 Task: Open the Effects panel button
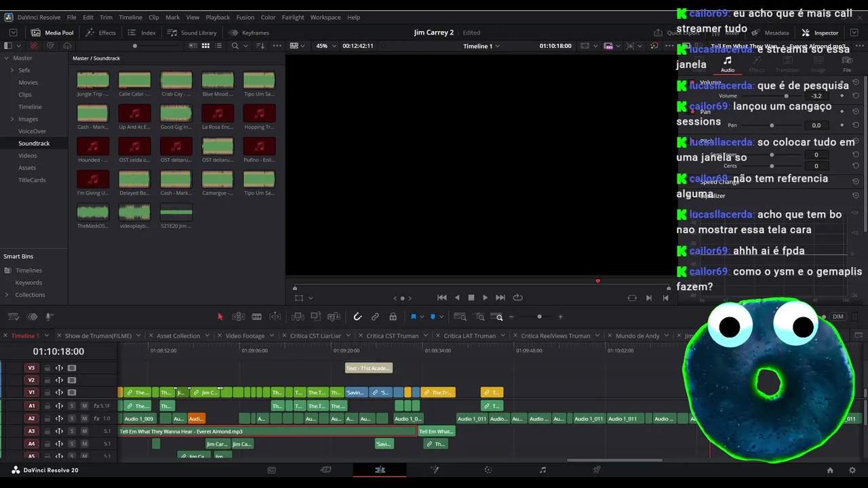pyautogui.click(x=100, y=33)
